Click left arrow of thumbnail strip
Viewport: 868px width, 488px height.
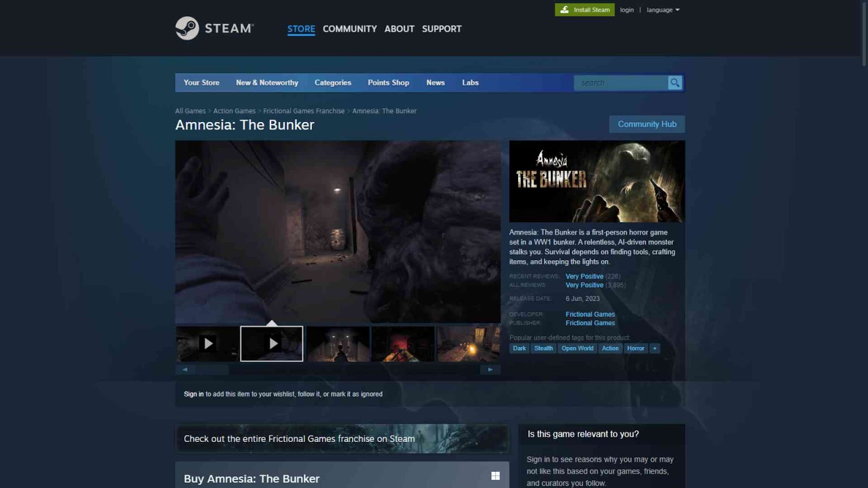pyautogui.click(x=185, y=370)
